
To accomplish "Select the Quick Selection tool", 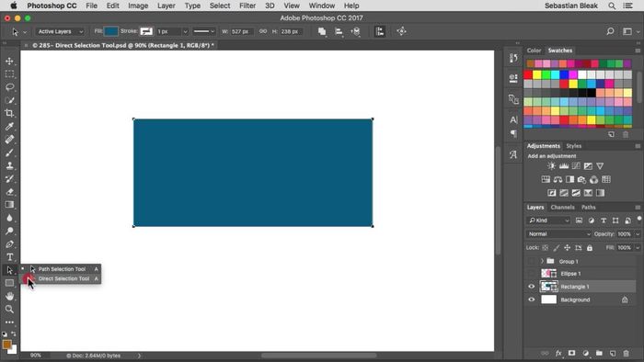I will point(9,100).
